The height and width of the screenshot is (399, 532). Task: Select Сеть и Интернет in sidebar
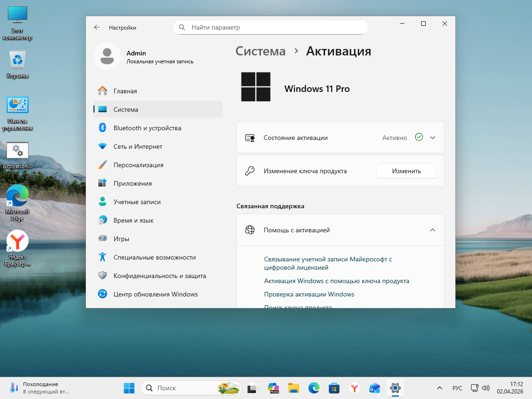pos(138,146)
